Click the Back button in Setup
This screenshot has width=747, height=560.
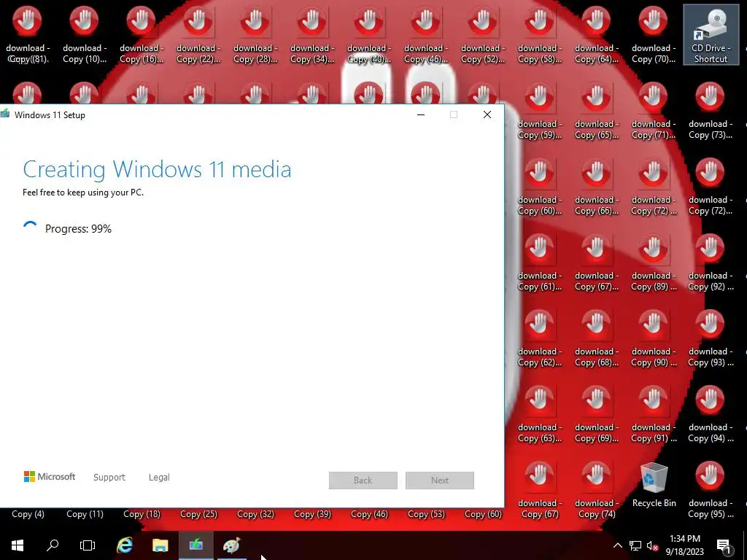pos(363,481)
